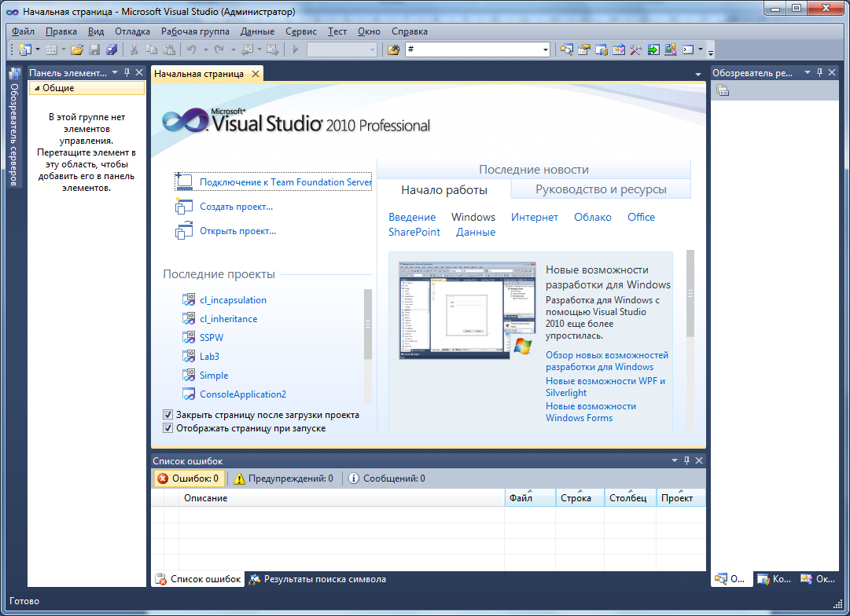Click the Start Page toolbar icon
The image size is (850, 616).
click(x=619, y=49)
